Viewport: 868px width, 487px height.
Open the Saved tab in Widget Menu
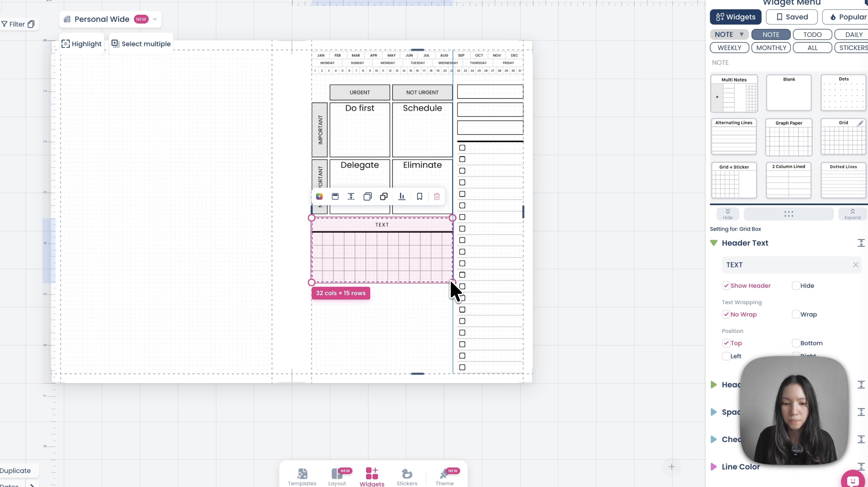click(792, 17)
